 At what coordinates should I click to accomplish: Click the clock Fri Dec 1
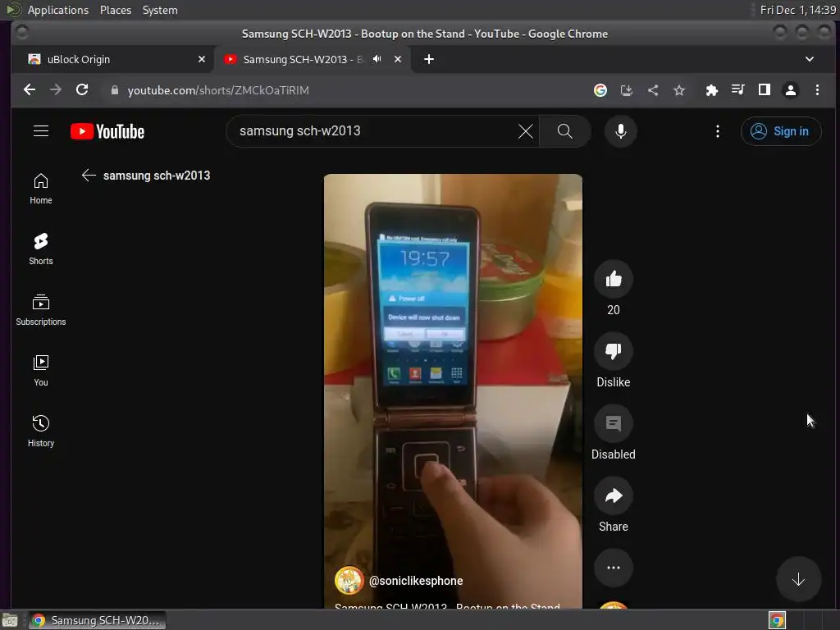(797, 10)
